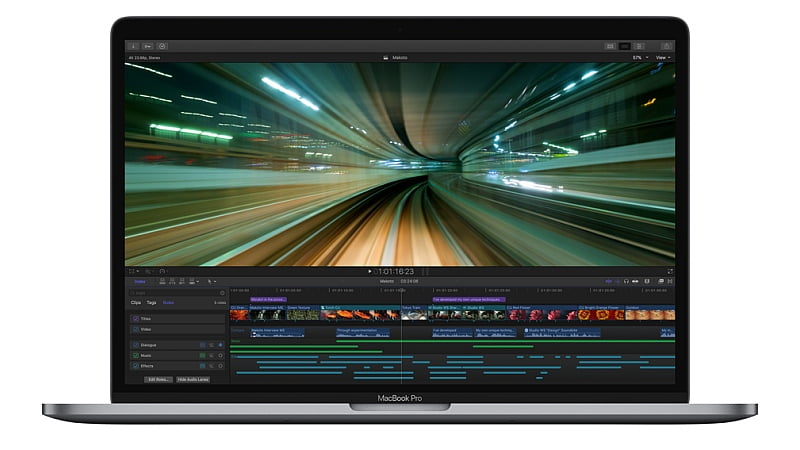Image resolution: width=800 pixels, height=450 pixels.
Task: Disable the Effects role checkbox
Action: pos(135,366)
